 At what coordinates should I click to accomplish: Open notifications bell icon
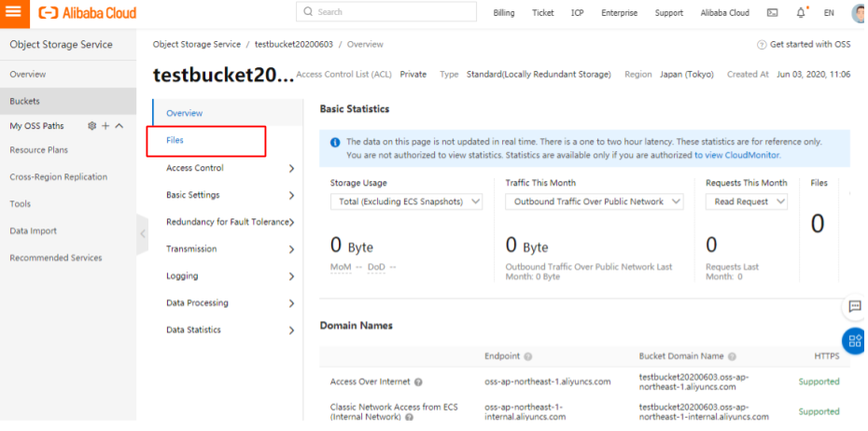pyautogui.click(x=801, y=13)
